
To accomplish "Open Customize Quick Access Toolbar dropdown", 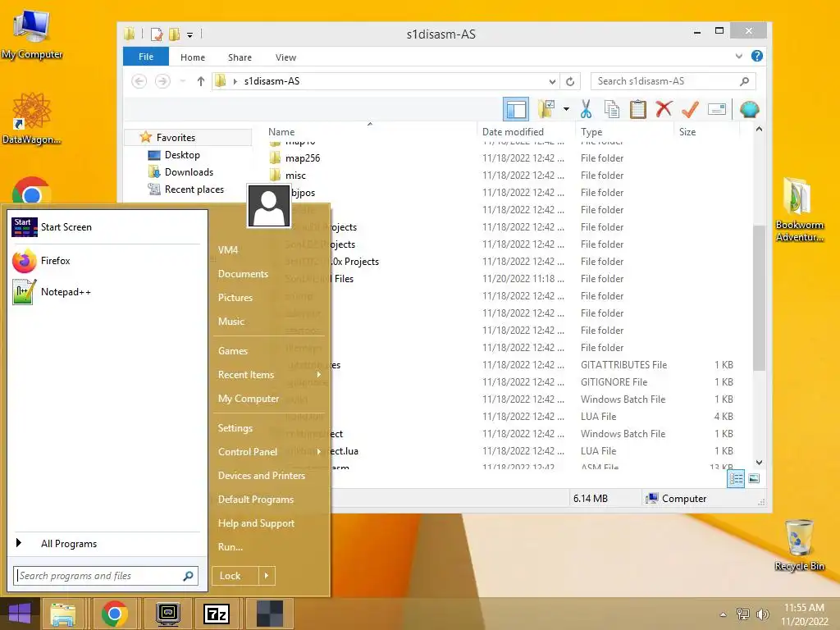I will (x=189, y=34).
